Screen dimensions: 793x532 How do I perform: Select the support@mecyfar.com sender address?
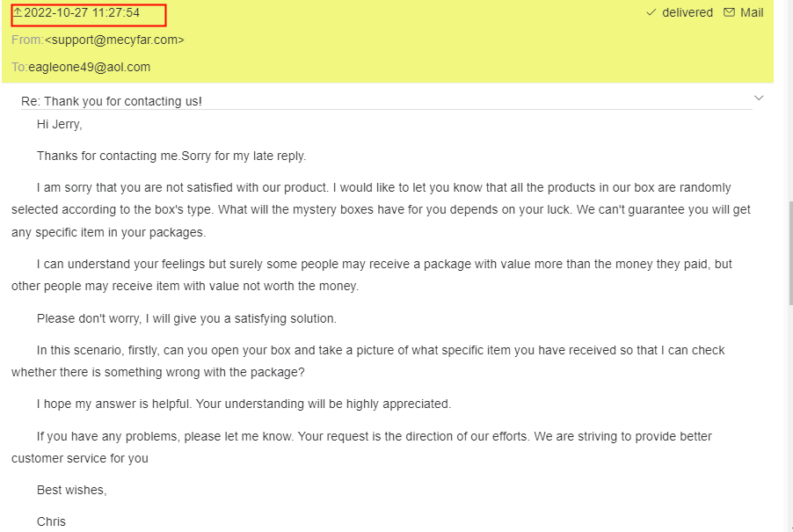point(114,40)
